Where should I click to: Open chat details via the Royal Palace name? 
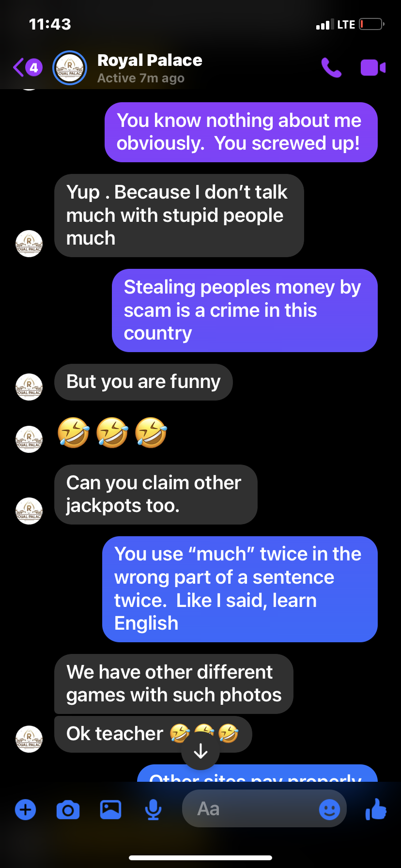coord(150,61)
